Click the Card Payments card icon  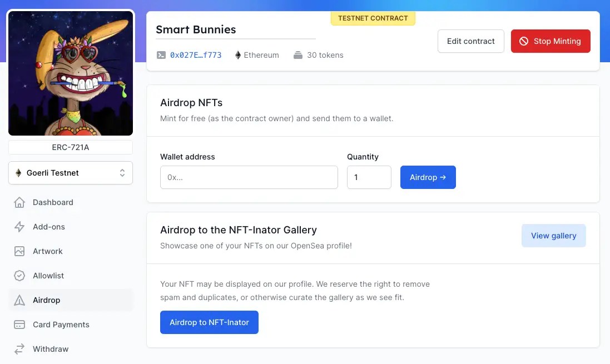click(20, 325)
